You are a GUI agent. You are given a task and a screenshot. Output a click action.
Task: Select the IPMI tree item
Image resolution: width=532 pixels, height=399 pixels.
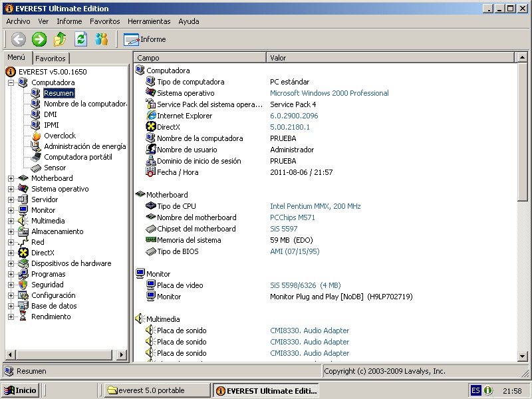[51, 125]
